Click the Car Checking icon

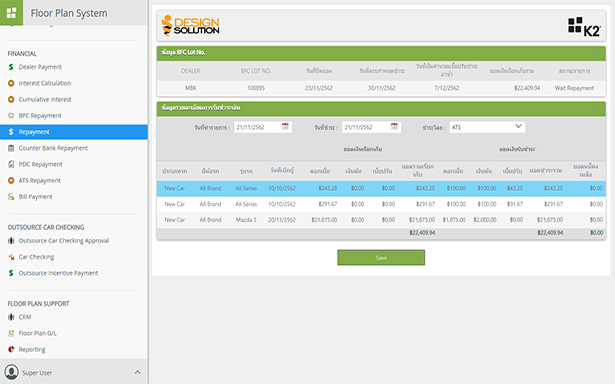click(11, 257)
